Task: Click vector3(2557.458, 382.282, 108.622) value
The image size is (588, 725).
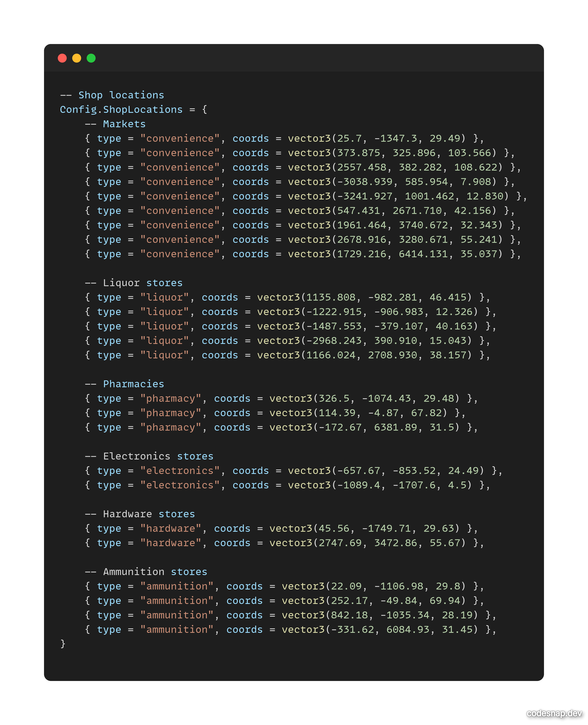Action: click(x=395, y=167)
